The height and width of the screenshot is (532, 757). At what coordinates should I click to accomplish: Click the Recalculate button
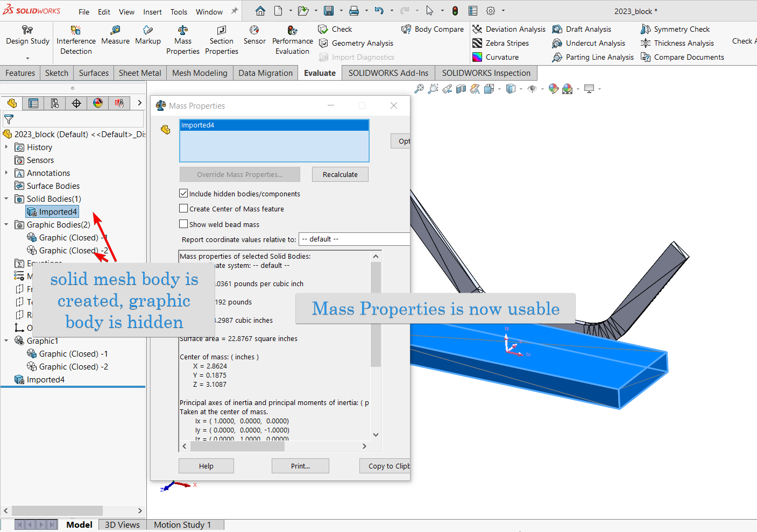coord(340,174)
